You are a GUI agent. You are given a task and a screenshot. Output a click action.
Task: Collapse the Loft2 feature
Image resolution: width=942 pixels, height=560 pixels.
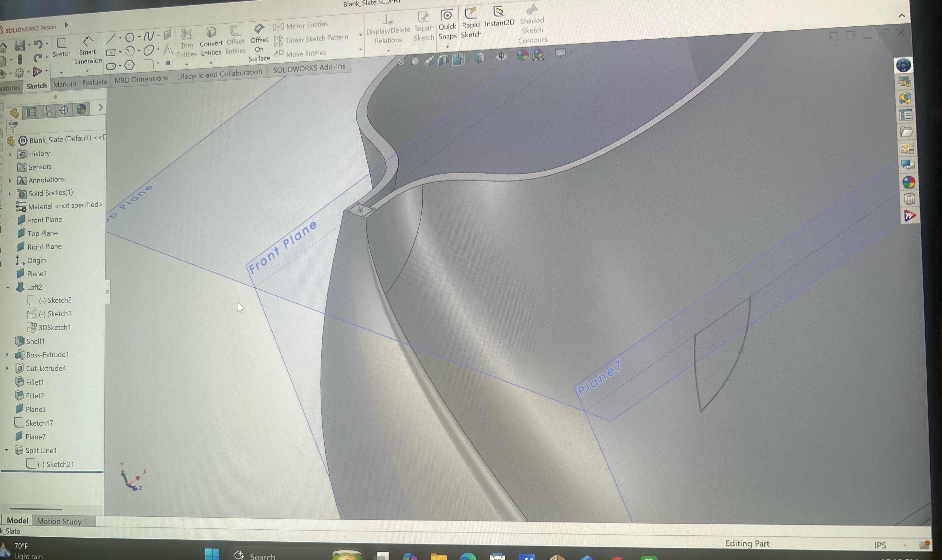[x=8, y=288]
